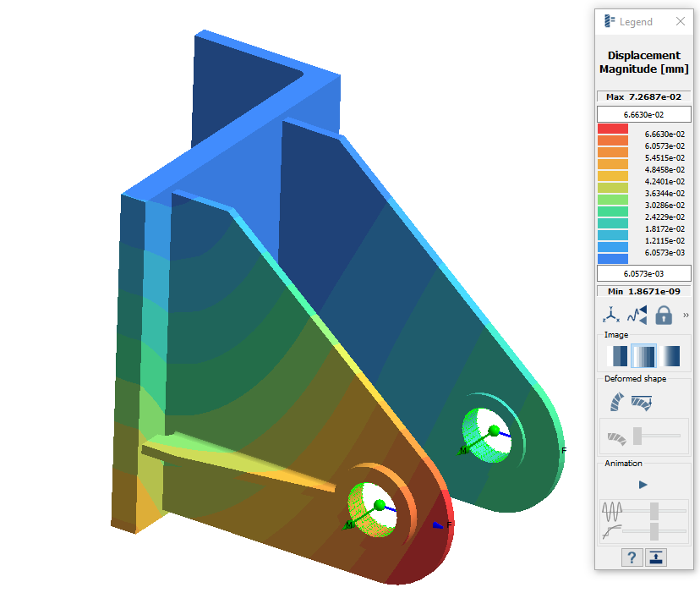700x604 pixels.
Task: Click the min/max markers graph icon
Action: pyautogui.click(x=637, y=315)
